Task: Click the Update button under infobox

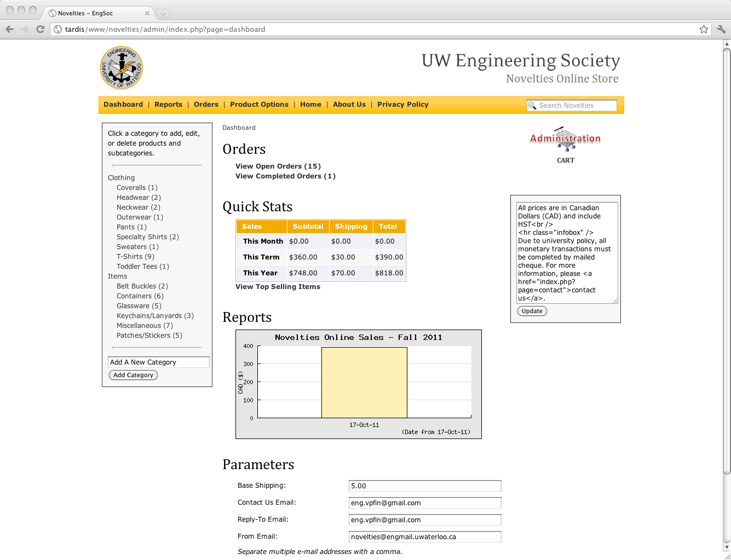Action: coord(532,311)
